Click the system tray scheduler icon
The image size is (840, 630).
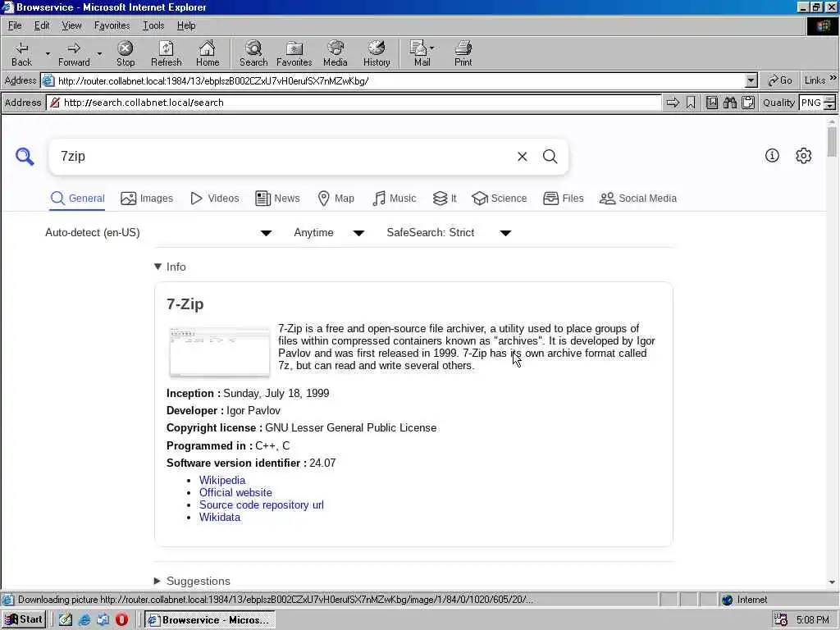pyautogui.click(x=781, y=620)
